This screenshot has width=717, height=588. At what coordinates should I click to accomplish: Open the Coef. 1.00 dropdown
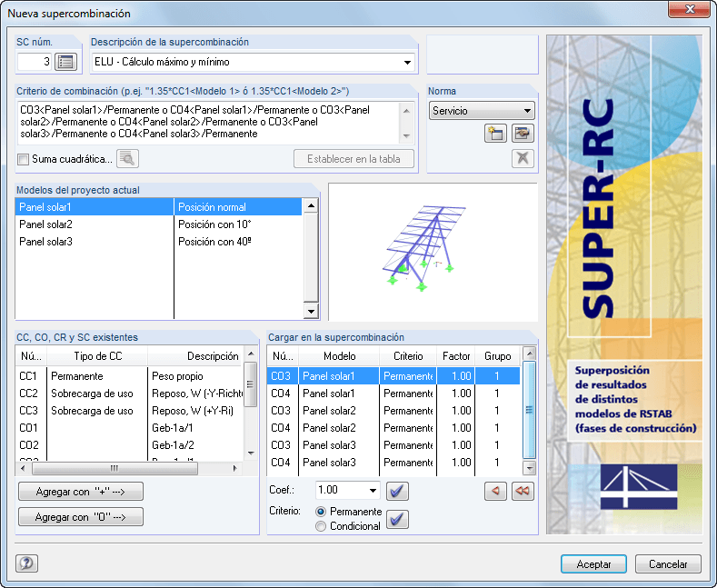(373, 491)
